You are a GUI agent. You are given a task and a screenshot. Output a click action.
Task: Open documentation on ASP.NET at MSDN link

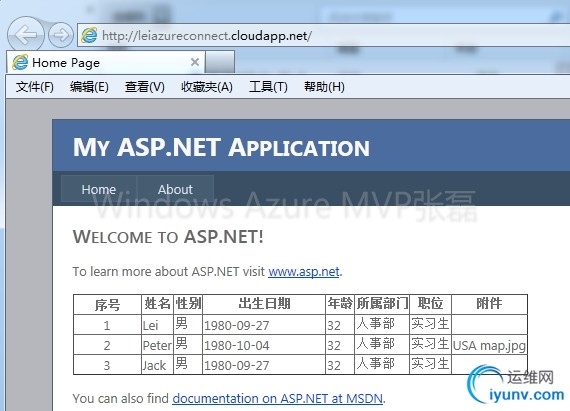click(x=278, y=398)
